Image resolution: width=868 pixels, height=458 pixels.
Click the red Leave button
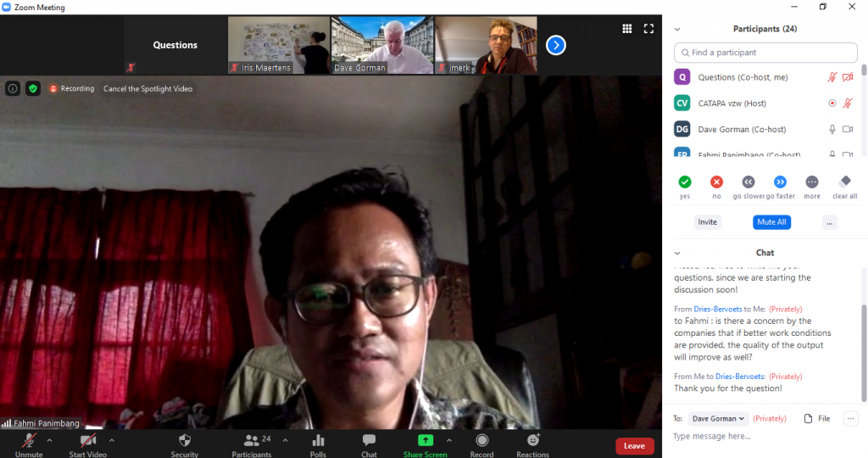[x=634, y=446]
